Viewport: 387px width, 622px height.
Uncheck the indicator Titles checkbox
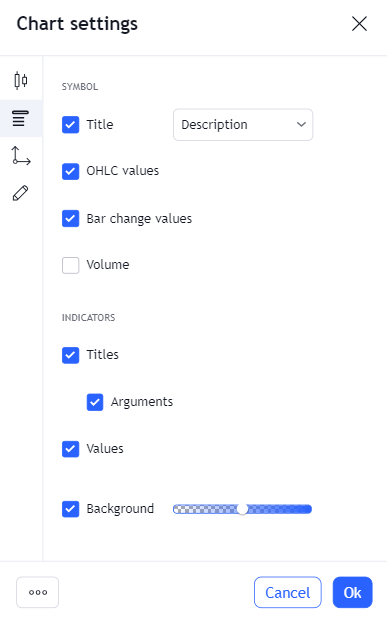(x=71, y=355)
